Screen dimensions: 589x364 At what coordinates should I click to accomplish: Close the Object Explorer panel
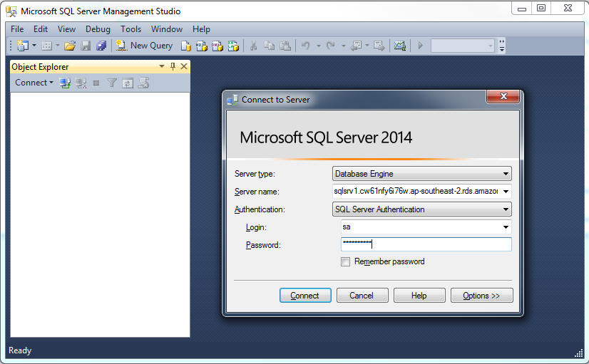pos(184,66)
